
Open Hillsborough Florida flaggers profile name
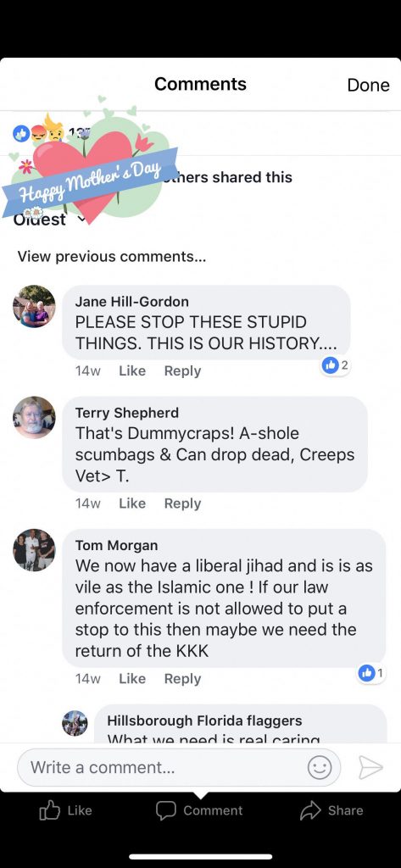point(204,721)
